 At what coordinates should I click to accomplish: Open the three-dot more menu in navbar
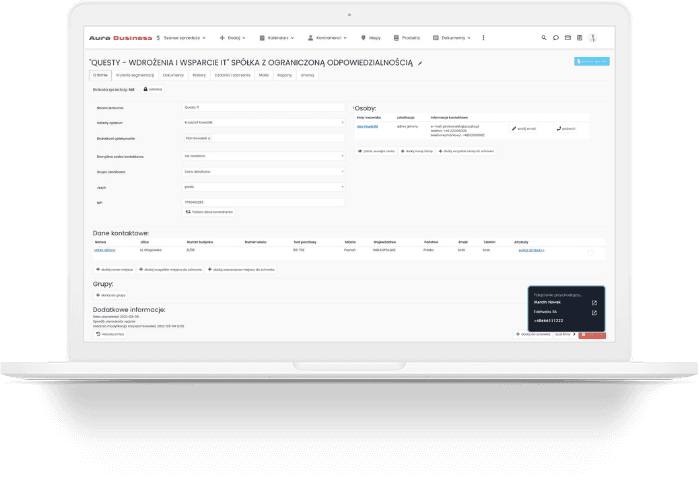click(x=483, y=38)
